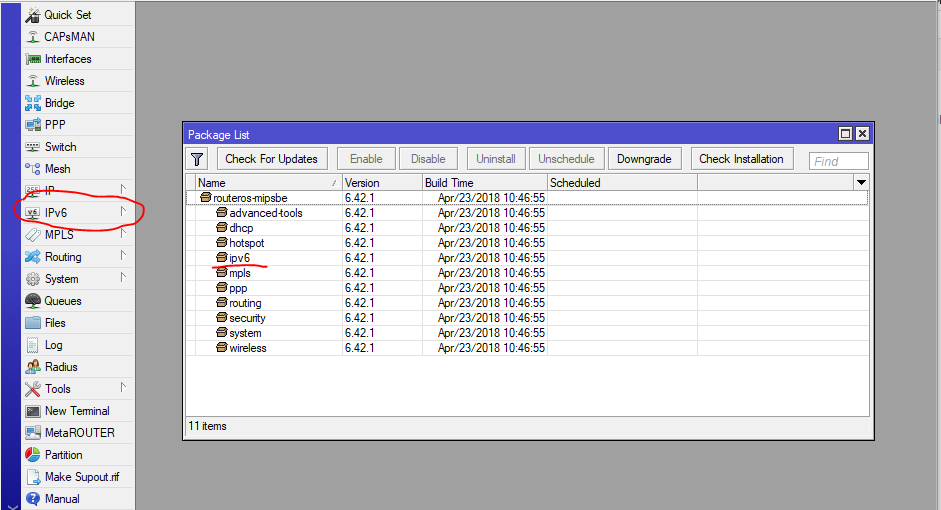941x510 pixels.
Task: Click the Files folder icon
Action: click(x=33, y=323)
